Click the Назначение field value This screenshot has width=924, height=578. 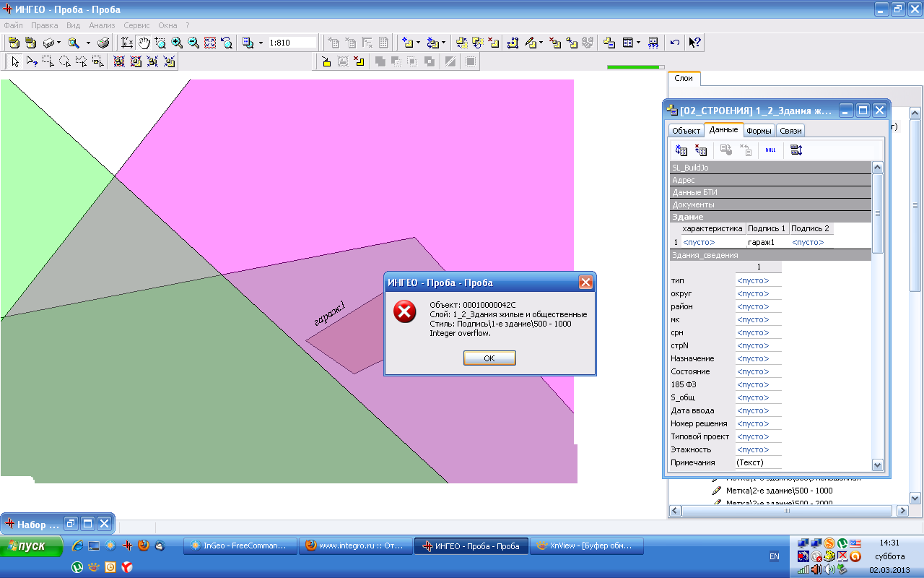[x=758, y=358]
